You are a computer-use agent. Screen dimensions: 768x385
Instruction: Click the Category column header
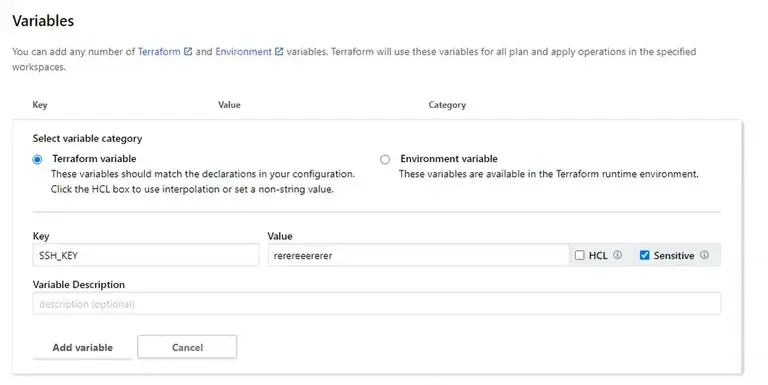(447, 105)
